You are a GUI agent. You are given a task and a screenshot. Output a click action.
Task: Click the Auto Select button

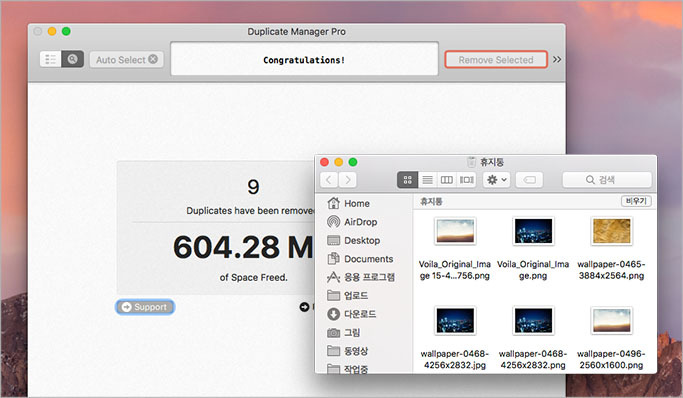pos(126,60)
